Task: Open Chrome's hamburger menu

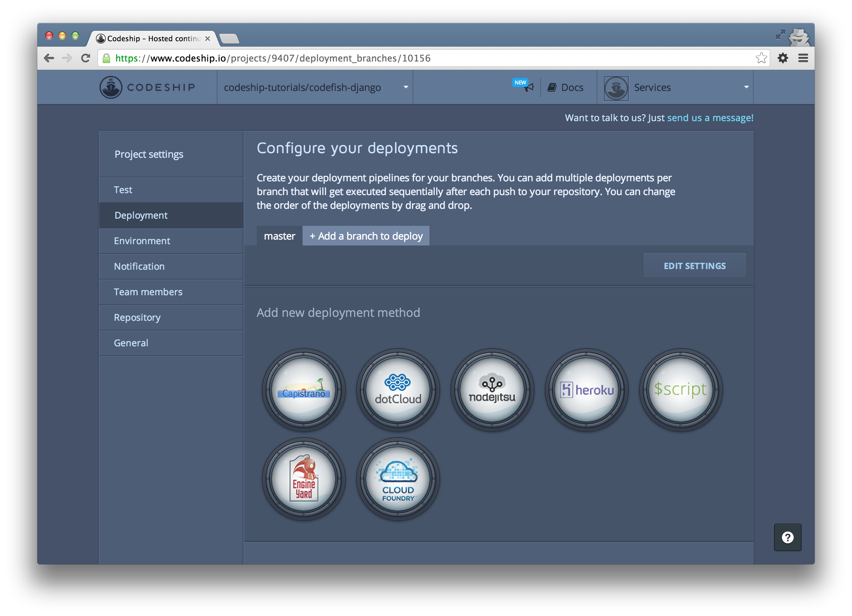Action: (803, 58)
